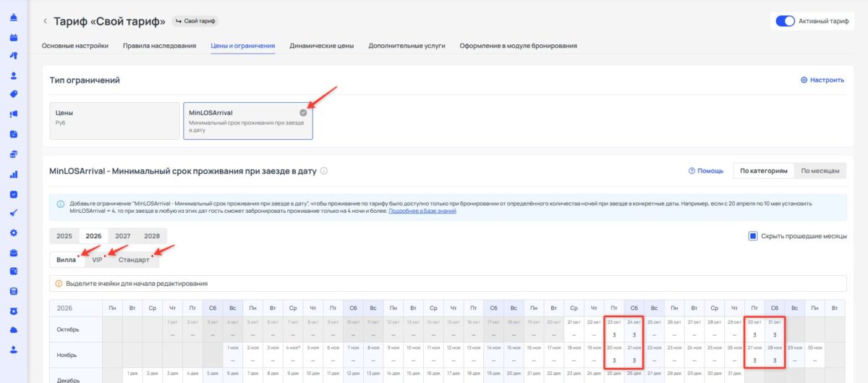Select the «Стандарт» category tab
The image size is (868, 383).
pos(135,260)
